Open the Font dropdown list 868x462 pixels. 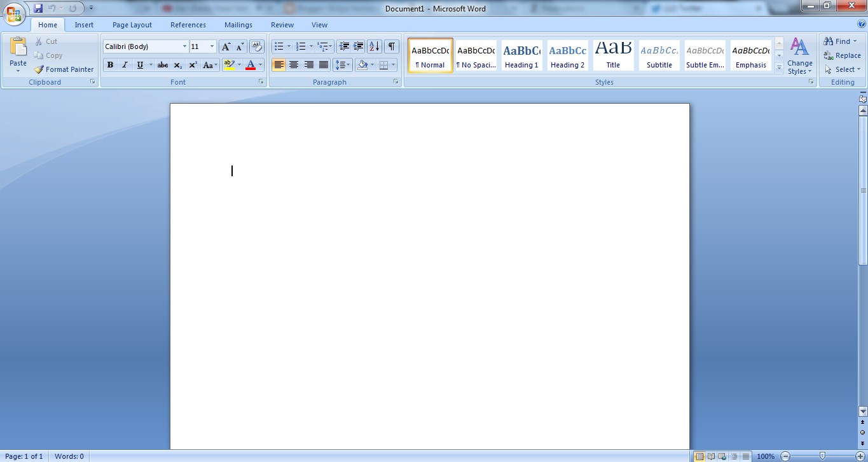point(184,46)
